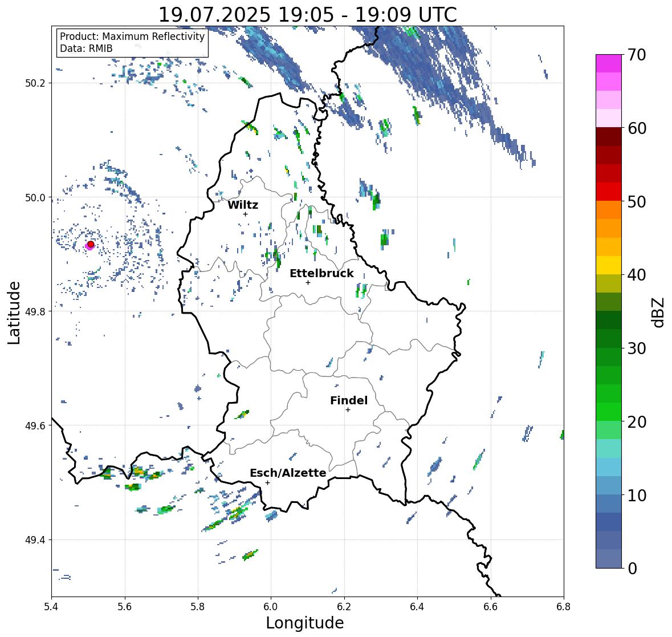The height and width of the screenshot is (637, 672).
Task: Click the colorbar tick label 70
Action: click(x=637, y=55)
